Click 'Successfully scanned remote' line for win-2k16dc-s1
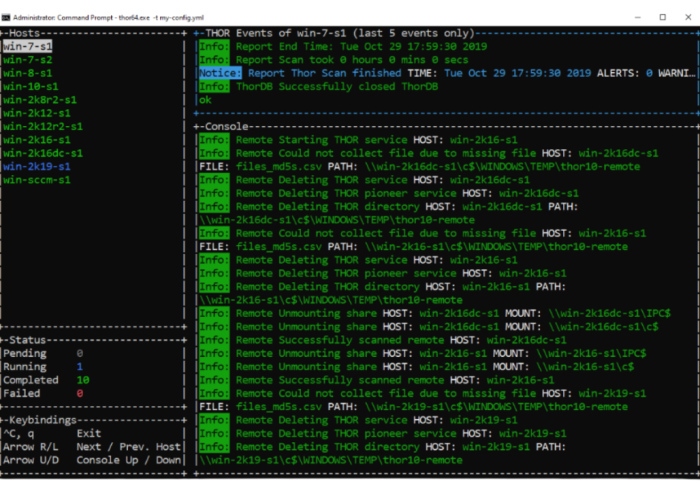The width and height of the screenshot is (700, 500). 383,340
